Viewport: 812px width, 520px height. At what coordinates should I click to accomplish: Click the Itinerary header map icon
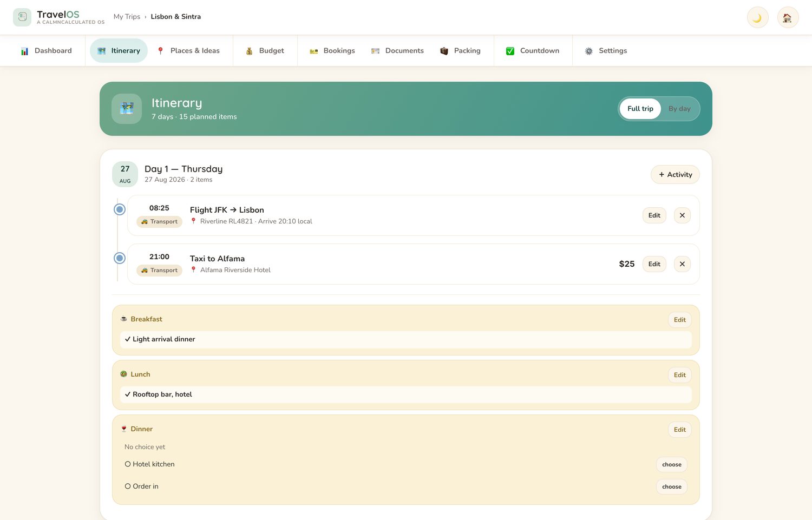(x=127, y=109)
